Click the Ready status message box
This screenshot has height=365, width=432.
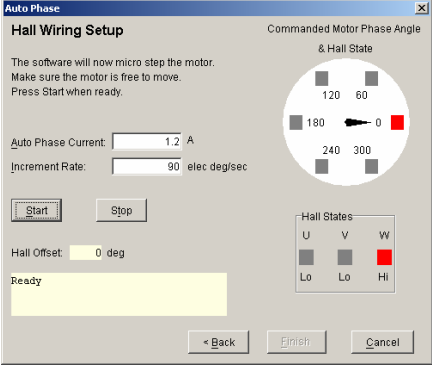coord(119,294)
